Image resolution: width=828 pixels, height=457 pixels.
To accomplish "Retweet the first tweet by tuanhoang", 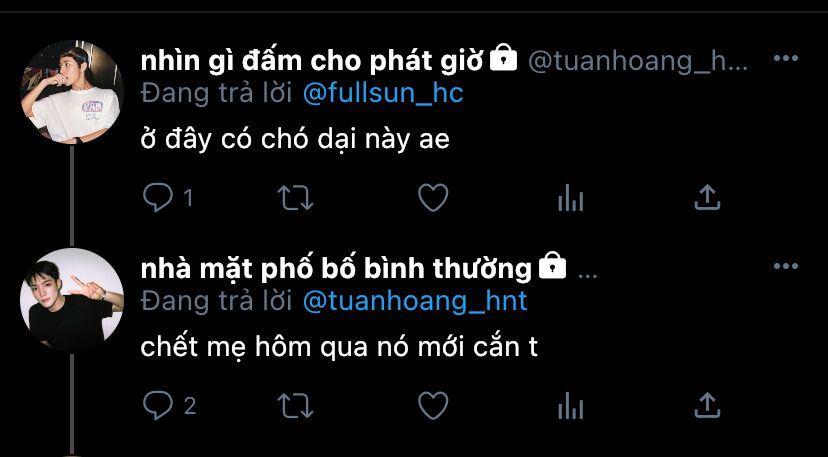I will coord(295,198).
